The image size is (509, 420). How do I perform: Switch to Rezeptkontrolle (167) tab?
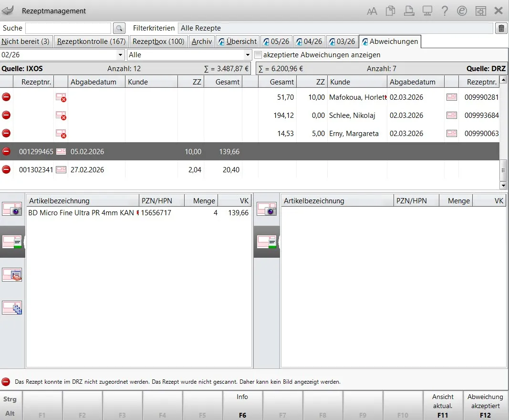pyautogui.click(x=91, y=42)
